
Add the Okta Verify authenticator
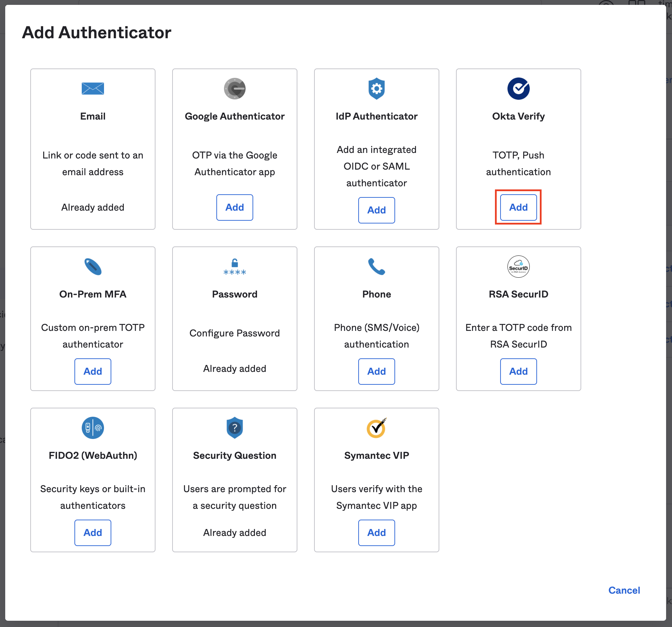pyautogui.click(x=519, y=207)
